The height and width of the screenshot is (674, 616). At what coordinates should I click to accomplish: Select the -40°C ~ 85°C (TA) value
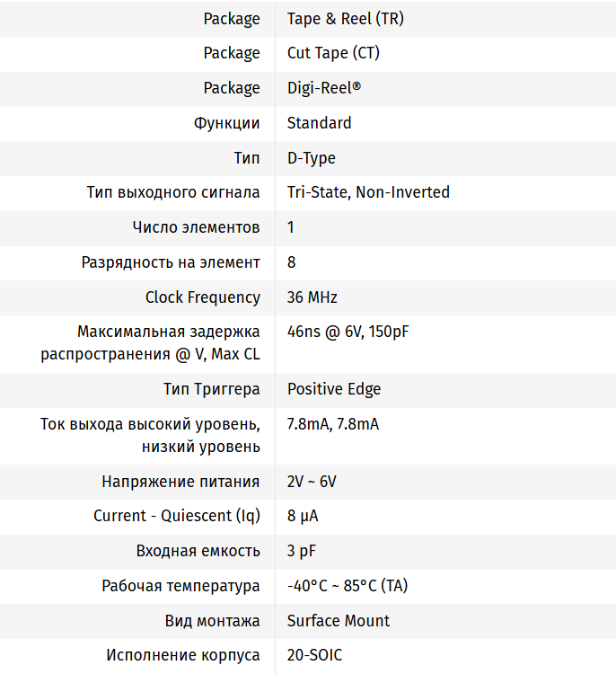pos(347,586)
